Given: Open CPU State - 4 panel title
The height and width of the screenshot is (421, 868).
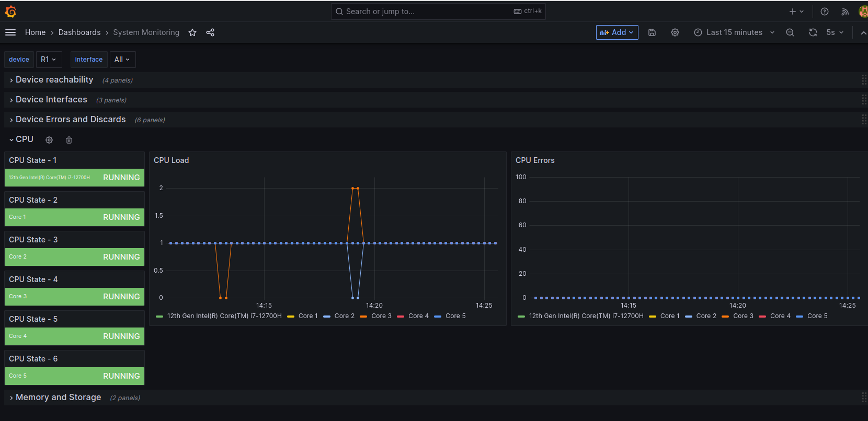Looking at the screenshot, I should [x=33, y=279].
